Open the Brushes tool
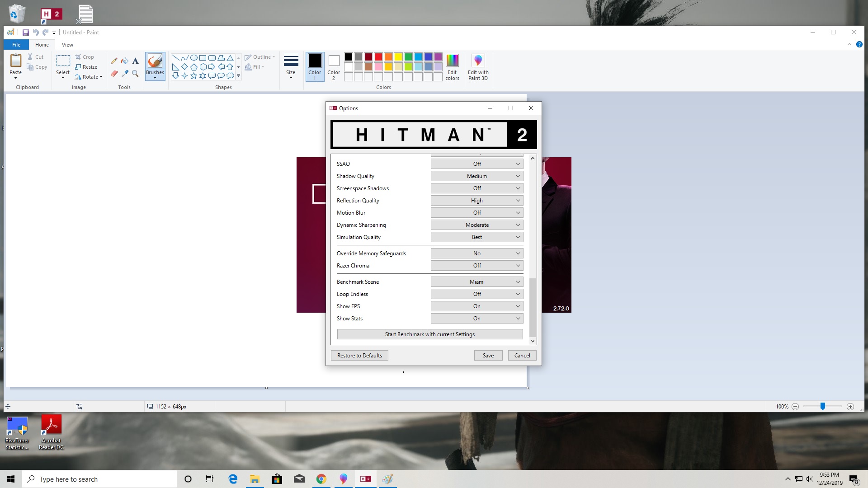868x488 pixels. coord(155,66)
